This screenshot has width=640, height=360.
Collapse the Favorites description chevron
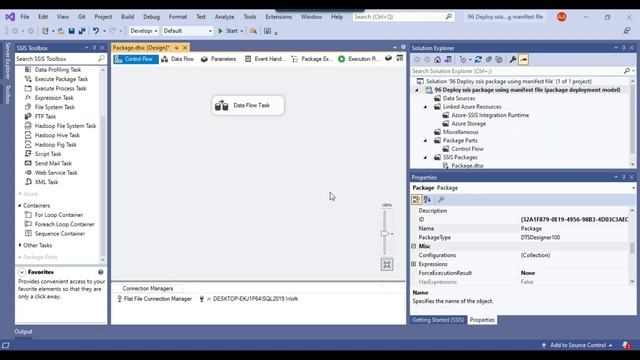pyautogui.click(x=22, y=272)
